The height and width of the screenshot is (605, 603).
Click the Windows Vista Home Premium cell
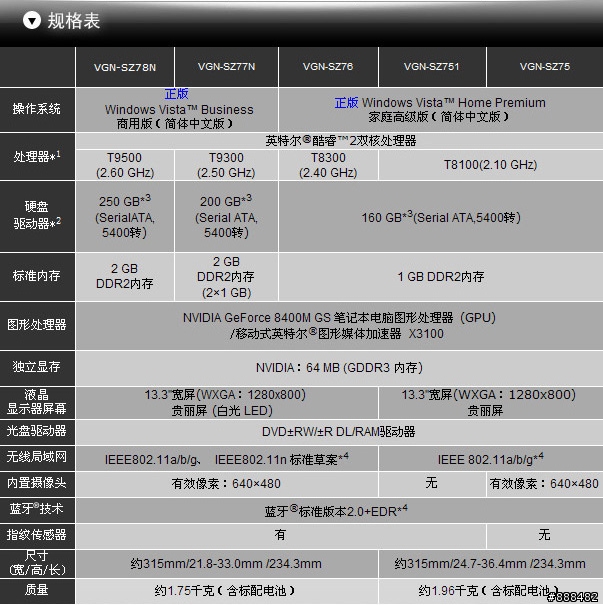coord(440,110)
